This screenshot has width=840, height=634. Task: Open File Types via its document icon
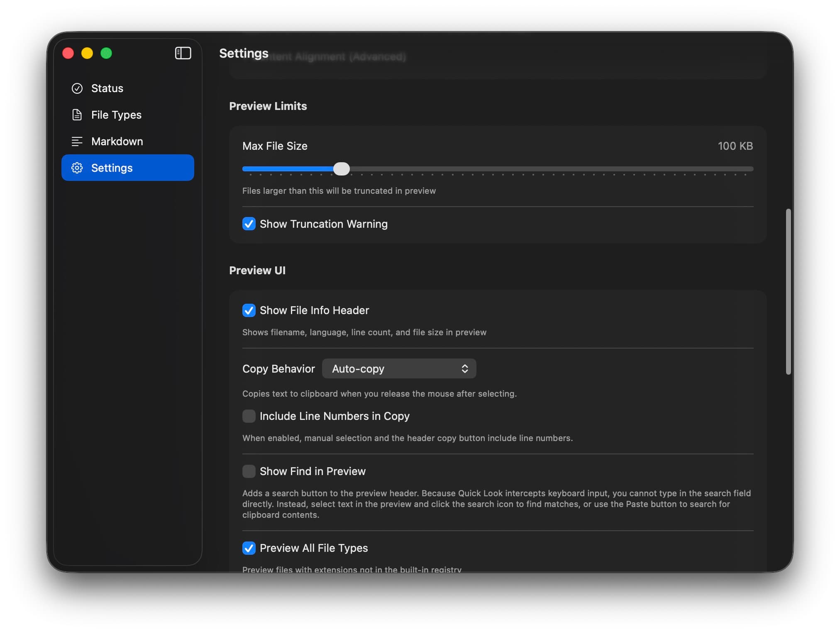click(x=77, y=115)
